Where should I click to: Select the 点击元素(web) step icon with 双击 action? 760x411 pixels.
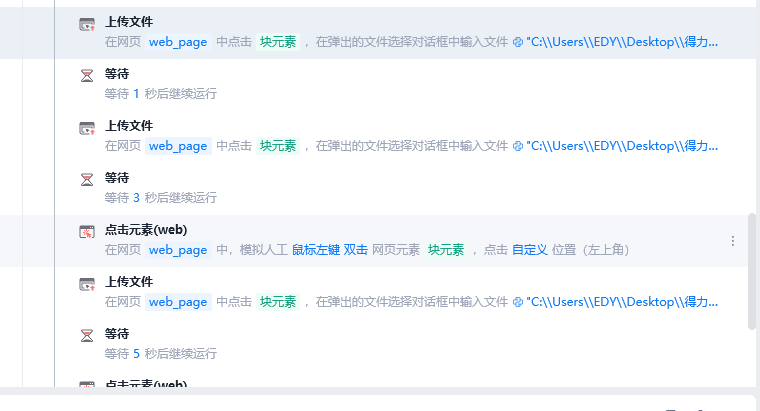click(x=87, y=232)
